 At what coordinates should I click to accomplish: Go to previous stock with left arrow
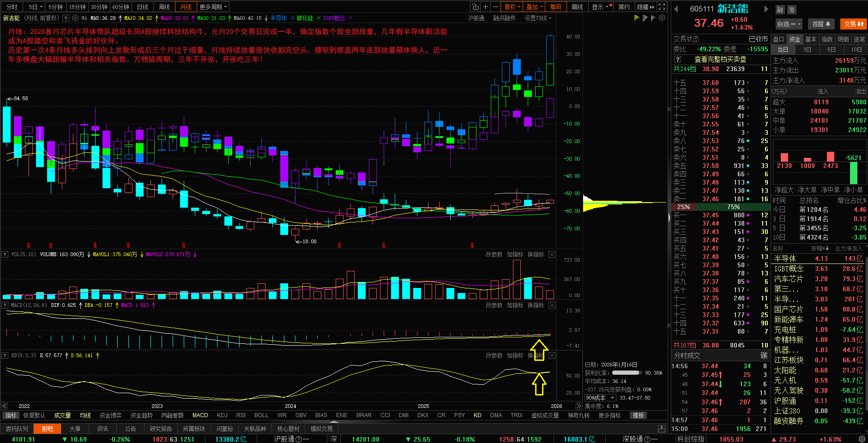[676, 9]
